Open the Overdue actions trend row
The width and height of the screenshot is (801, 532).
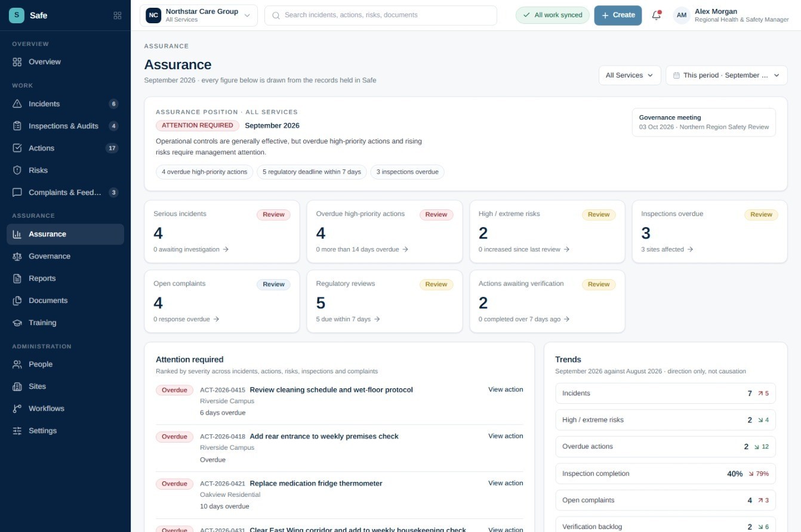666,447
